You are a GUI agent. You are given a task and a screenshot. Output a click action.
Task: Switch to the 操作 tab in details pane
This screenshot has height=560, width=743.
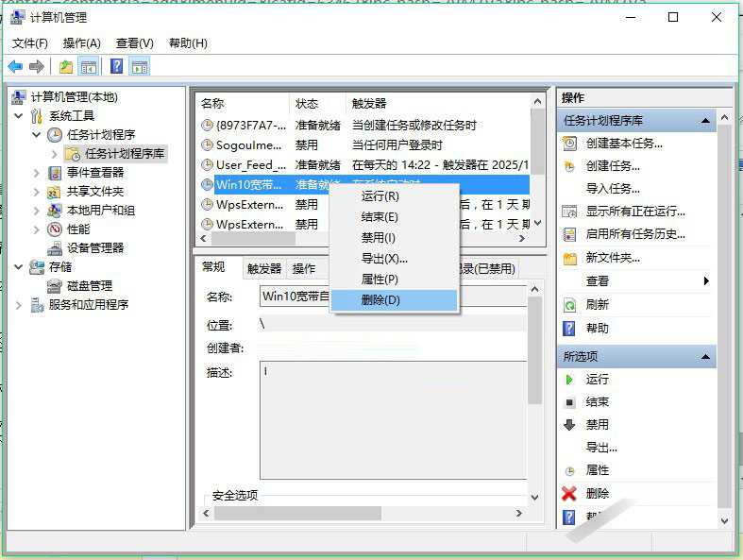tap(304, 269)
